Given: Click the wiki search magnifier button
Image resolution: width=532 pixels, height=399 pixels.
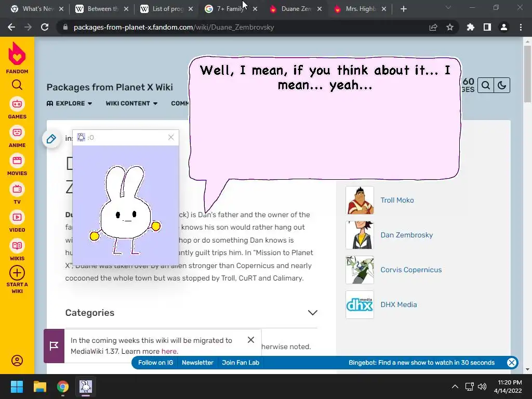Looking at the screenshot, I should [x=486, y=85].
